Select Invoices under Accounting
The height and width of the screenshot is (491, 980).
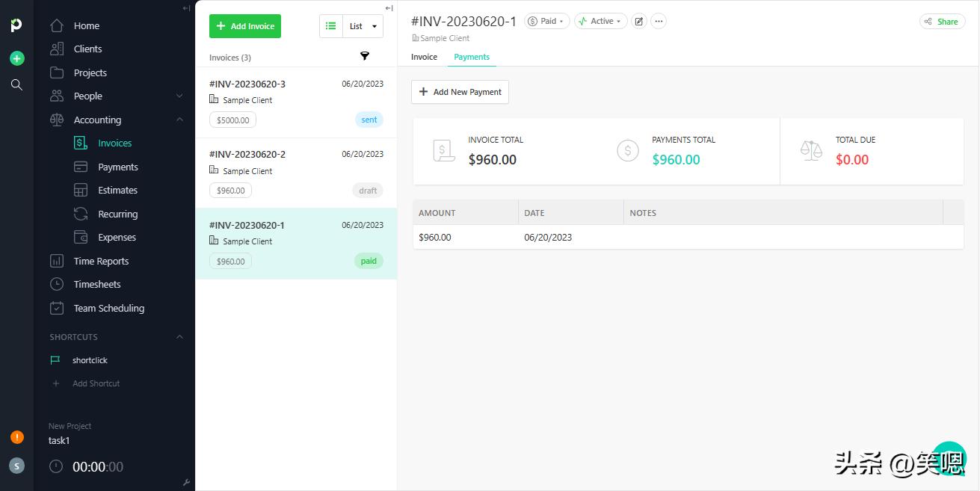114,143
